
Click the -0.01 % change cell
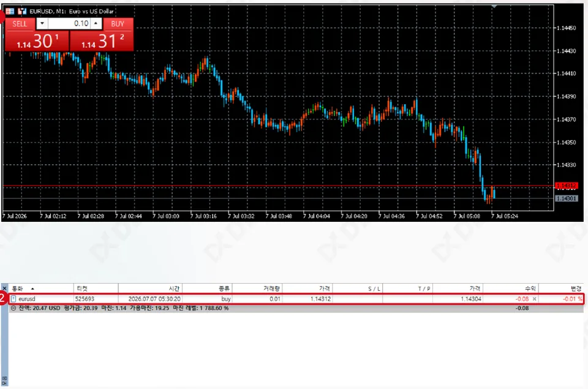pos(573,299)
